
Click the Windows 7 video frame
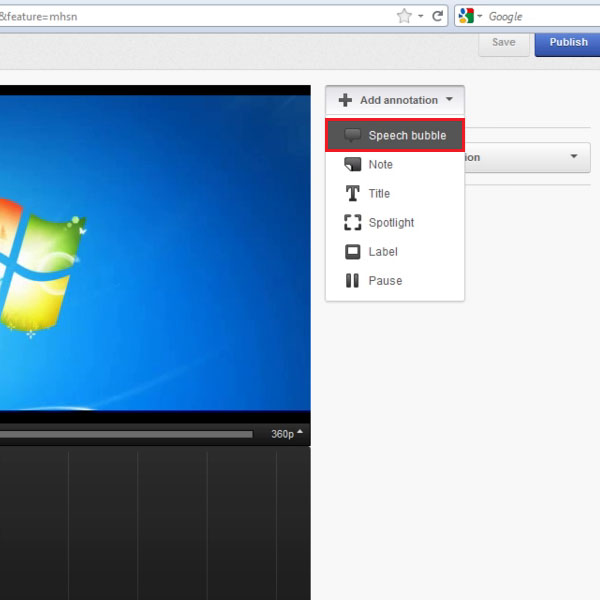[x=155, y=253]
